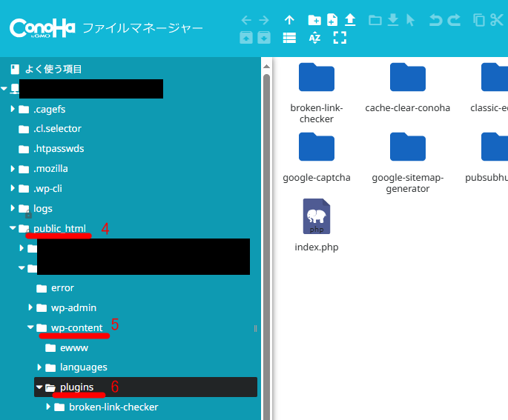
Task: Create a new file with the toolbar icon
Action: tap(332, 20)
